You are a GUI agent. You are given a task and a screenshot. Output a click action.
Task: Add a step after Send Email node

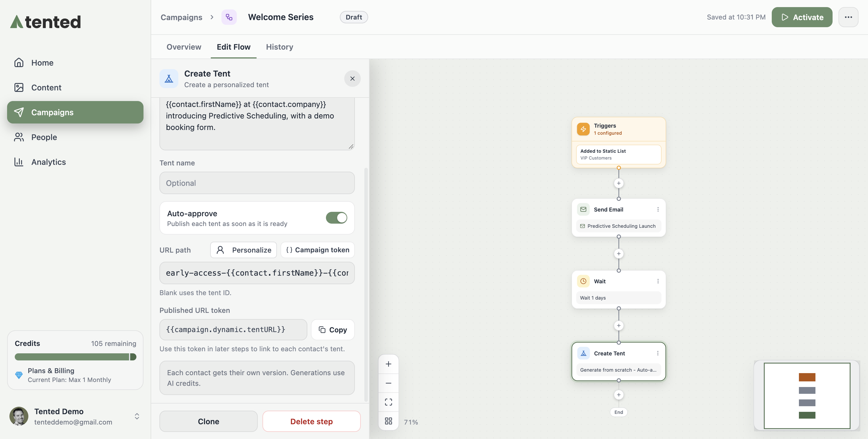pos(618,253)
